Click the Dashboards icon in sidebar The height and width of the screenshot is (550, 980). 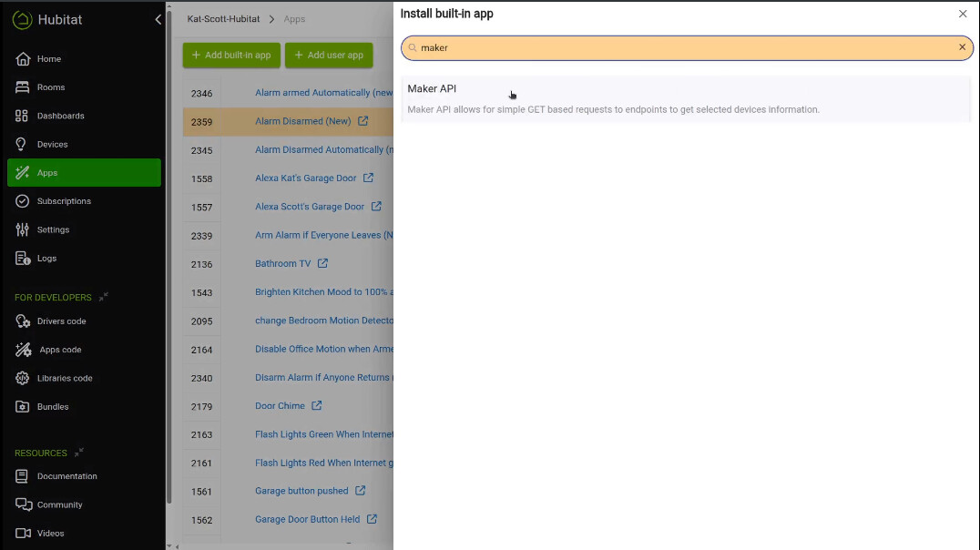[23, 116]
